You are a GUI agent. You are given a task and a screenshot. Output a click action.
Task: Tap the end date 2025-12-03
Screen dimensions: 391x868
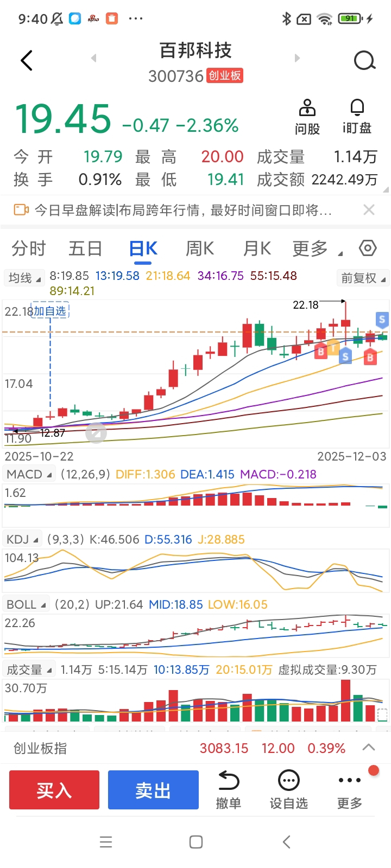point(352,456)
